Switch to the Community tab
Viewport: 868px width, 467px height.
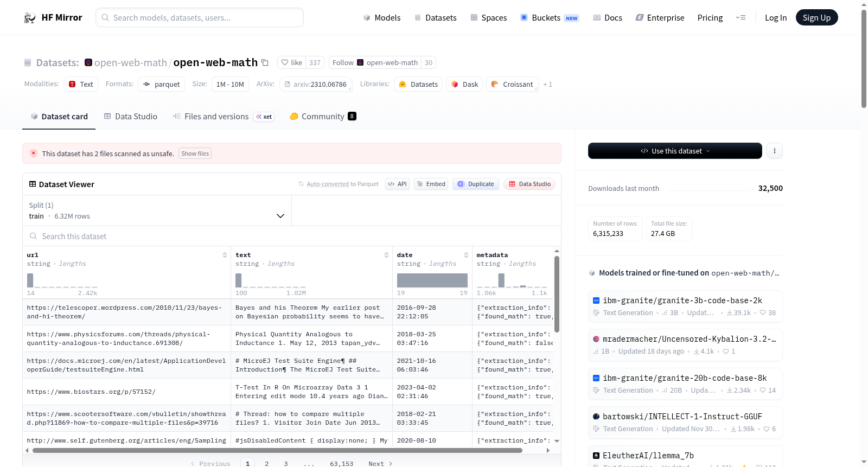(323, 117)
